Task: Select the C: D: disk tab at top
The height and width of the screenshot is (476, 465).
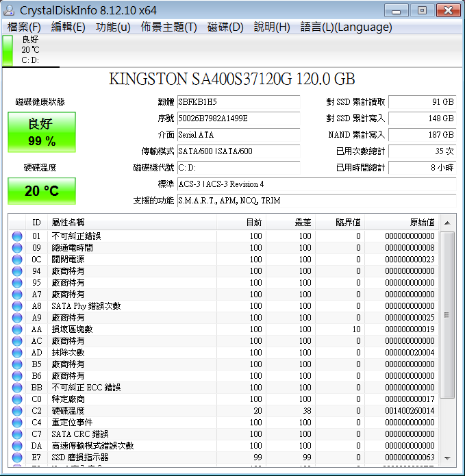Action: coord(30,50)
